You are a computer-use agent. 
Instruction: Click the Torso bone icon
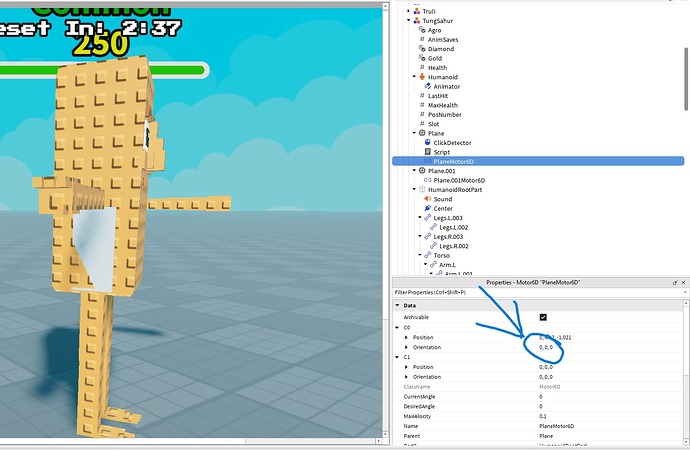(428, 255)
